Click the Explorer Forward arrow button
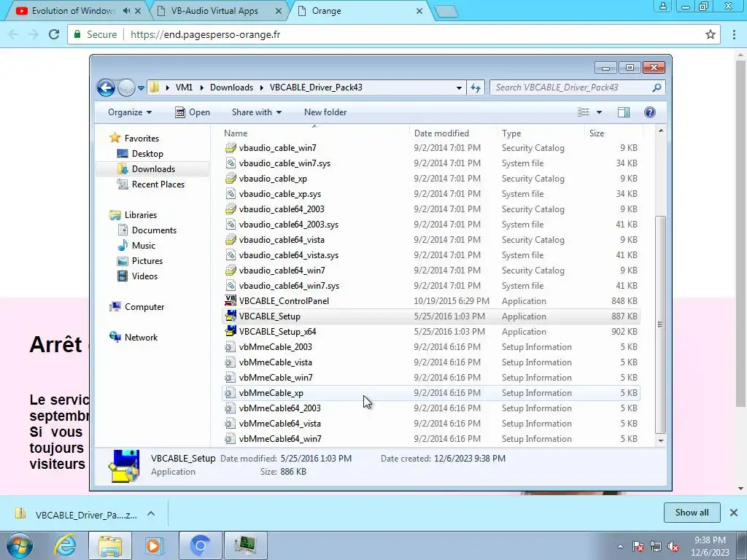Screen dimensions: 747x560 [126, 87]
